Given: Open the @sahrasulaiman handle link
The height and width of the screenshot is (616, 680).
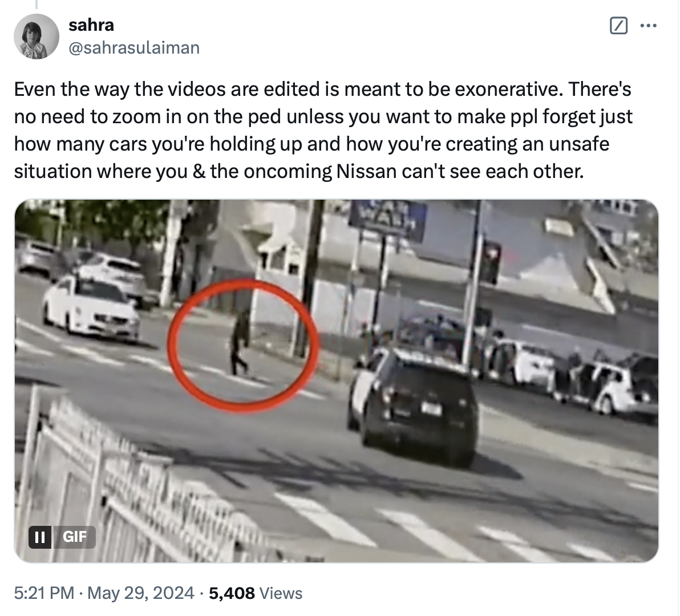Looking at the screenshot, I should pyautogui.click(x=134, y=48).
